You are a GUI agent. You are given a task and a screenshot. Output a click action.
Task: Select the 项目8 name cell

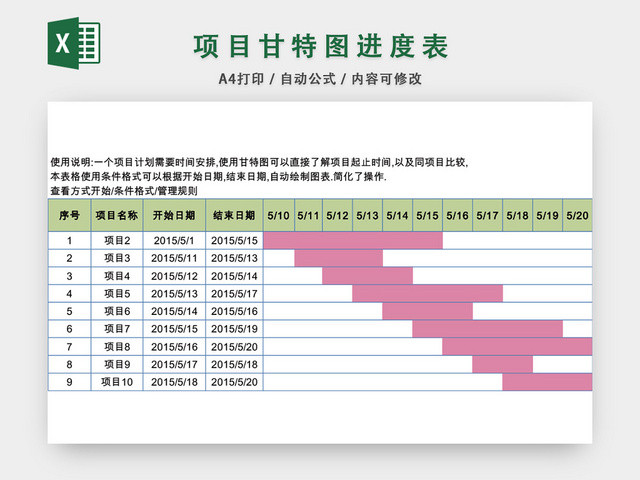117,347
